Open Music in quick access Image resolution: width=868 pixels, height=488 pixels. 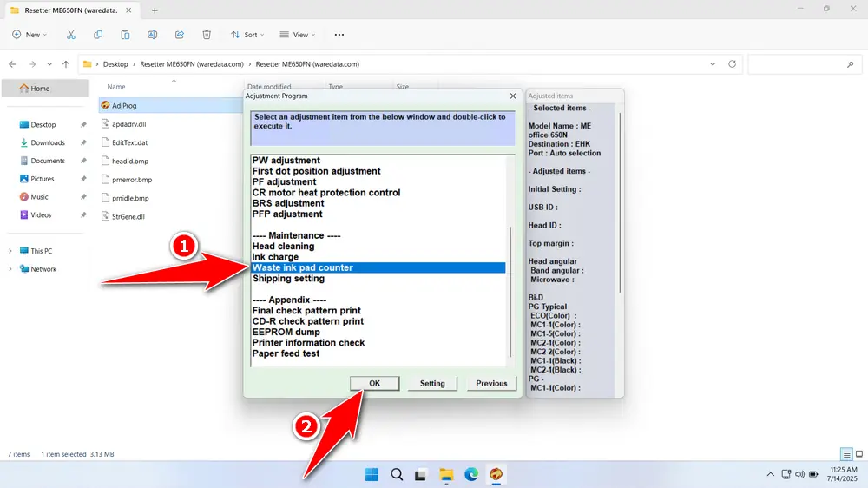coord(39,197)
